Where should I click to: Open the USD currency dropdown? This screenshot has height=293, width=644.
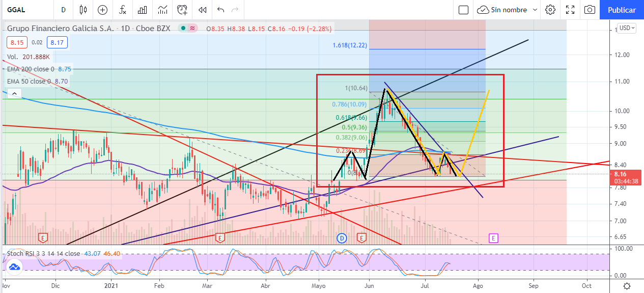626,28
